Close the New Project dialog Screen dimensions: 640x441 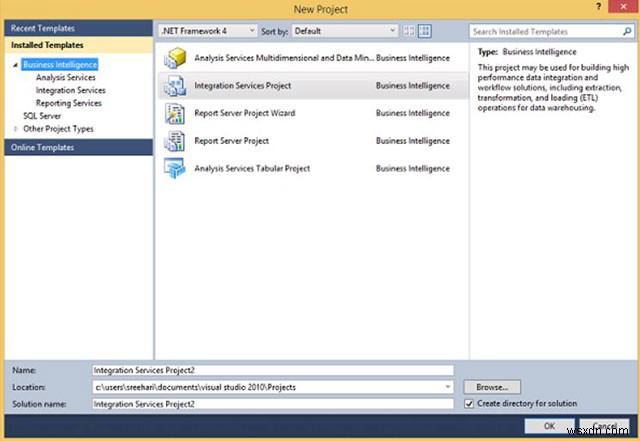pos(623,7)
